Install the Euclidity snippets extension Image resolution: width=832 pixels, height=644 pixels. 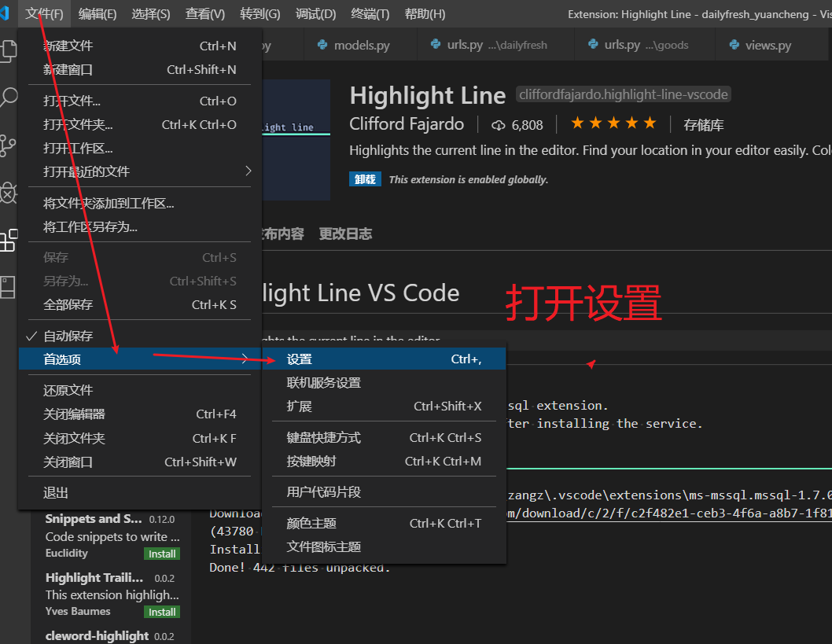coord(162,554)
